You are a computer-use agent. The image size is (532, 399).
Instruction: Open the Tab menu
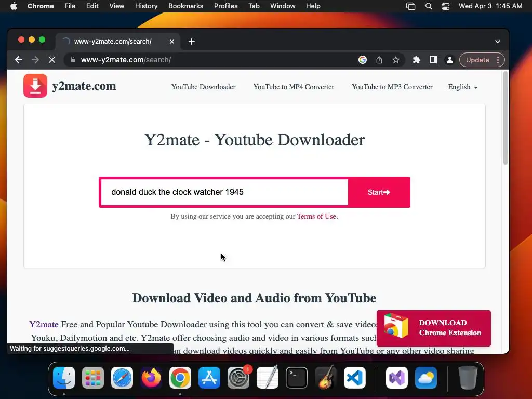tap(254, 6)
